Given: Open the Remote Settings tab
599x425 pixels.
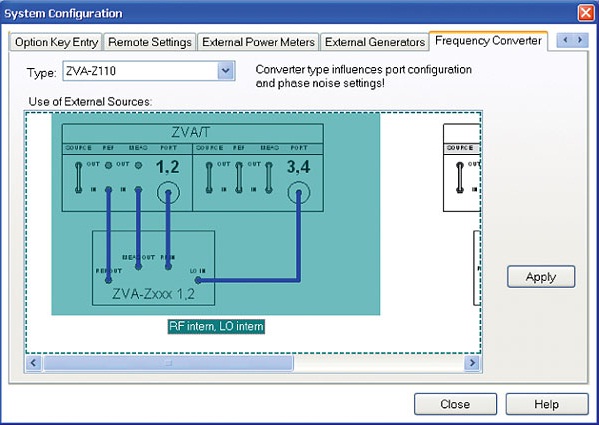Looking at the screenshot, I should coord(150,42).
